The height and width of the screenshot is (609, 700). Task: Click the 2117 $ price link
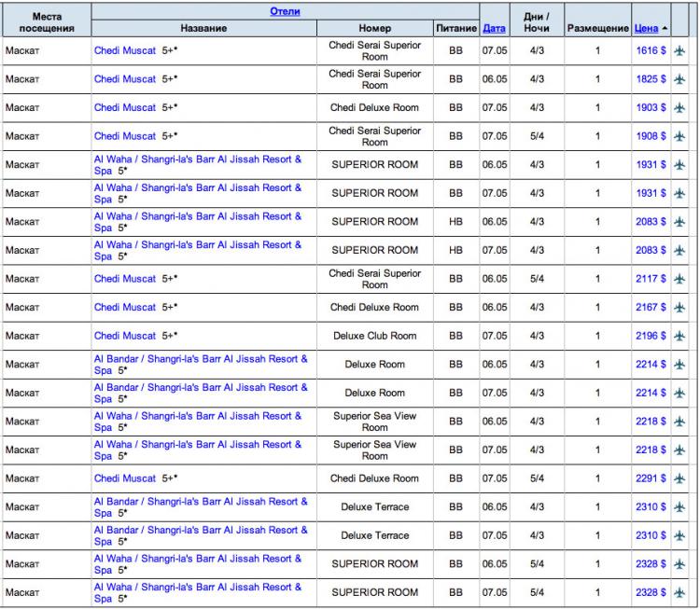pos(651,279)
